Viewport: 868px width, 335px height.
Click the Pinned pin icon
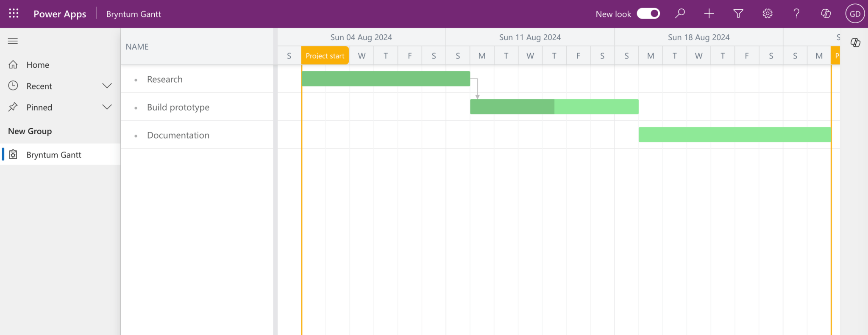pos(13,107)
